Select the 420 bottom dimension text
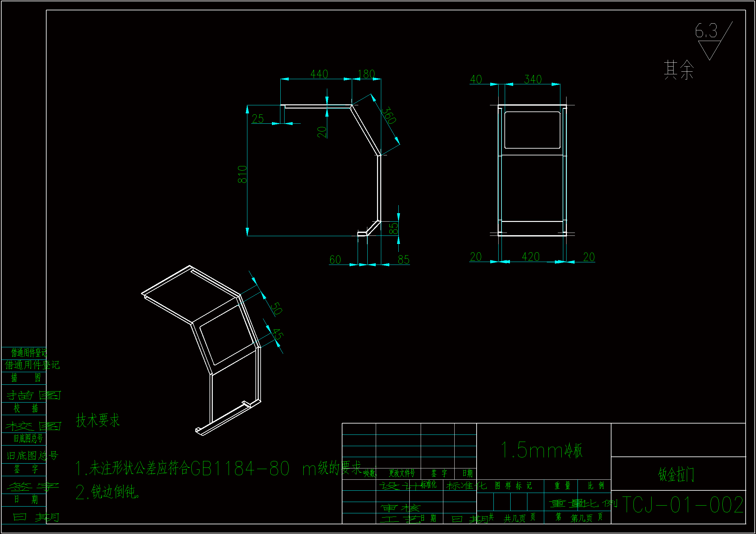This screenshot has height=534, width=756. 530,257
